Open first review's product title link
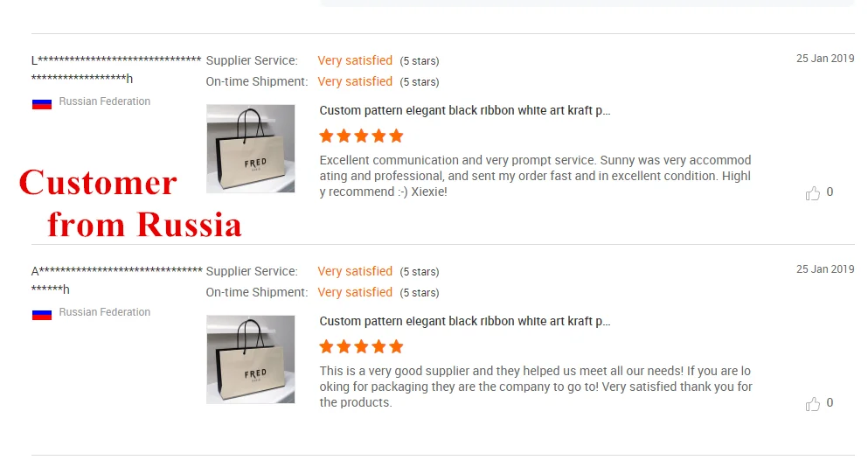Image resolution: width=868 pixels, height=467 pixels. click(465, 110)
